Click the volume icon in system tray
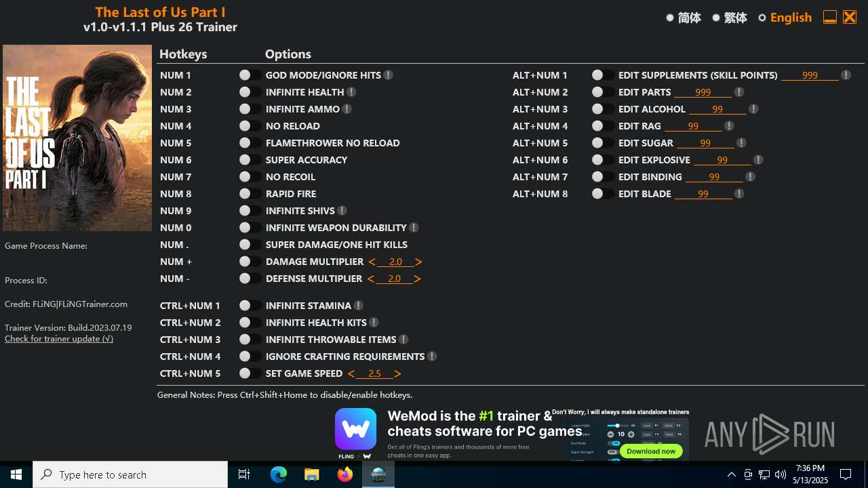 tap(780, 474)
